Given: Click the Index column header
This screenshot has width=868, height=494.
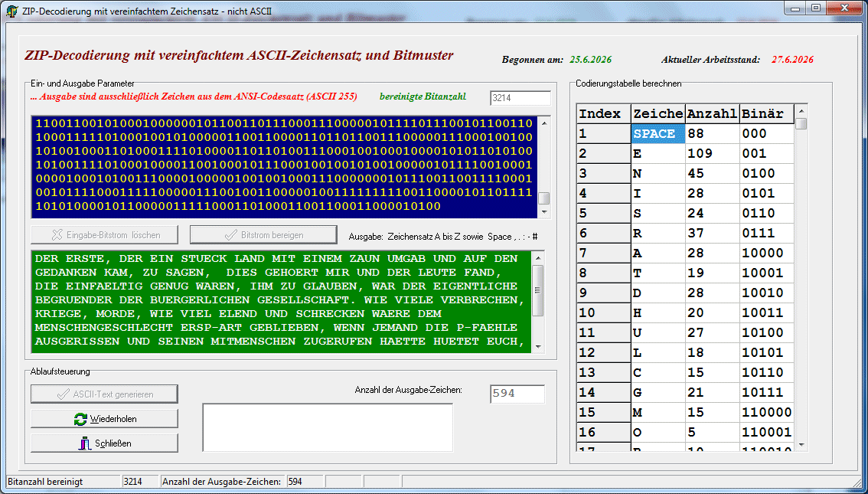Looking at the screenshot, I should 603,113.
